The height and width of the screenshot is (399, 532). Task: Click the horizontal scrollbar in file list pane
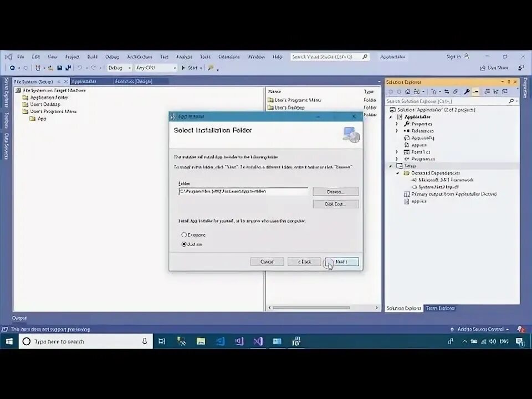coord(311,308)
